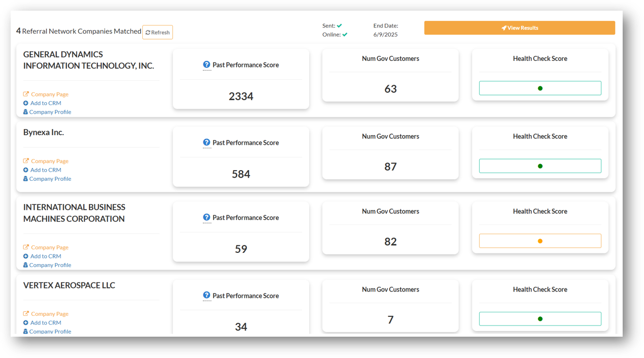The width and height of the screenshot is (644, 358).
Task: Open Company Page for Vertex Aerospace LLC
Action: [x=49, y=314]
